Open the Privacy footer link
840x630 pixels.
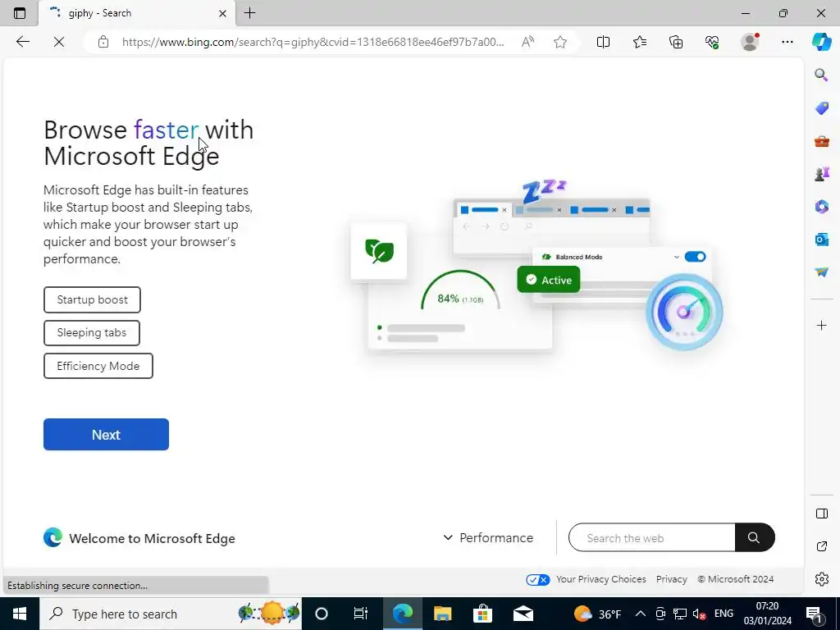pyautogui.click(x=671, y=579)
